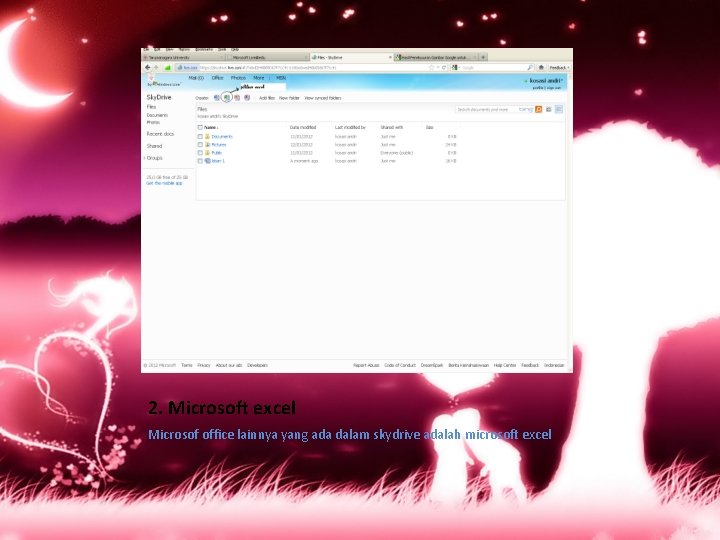The height and width of the screenshot is (540, 720).
Task: Open the search engine selector dropdown
Action: click(x=456, y=68)
